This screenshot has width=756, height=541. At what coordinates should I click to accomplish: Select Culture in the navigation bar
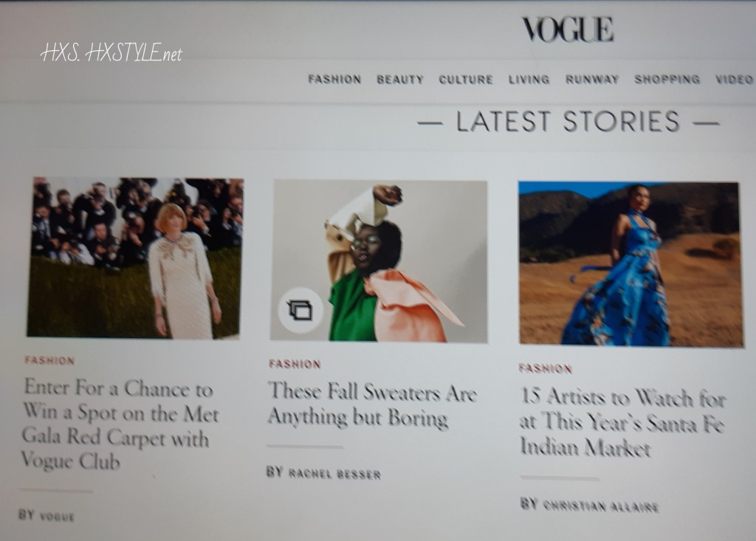(466, 80)
